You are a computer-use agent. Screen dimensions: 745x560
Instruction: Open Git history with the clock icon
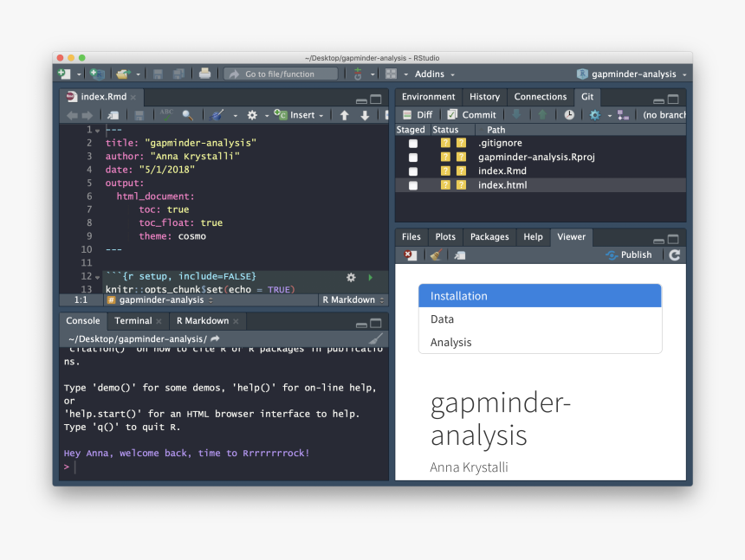(569, 115)
